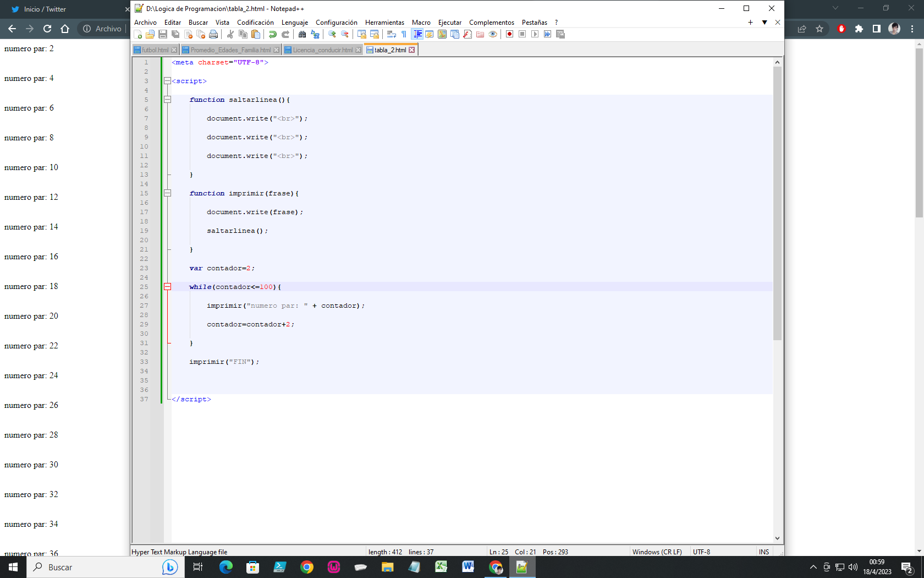The height and width of the screenshot is (578, 924).
Task: Open Microsoft Word from taskbar
Action: click(468, 567)
